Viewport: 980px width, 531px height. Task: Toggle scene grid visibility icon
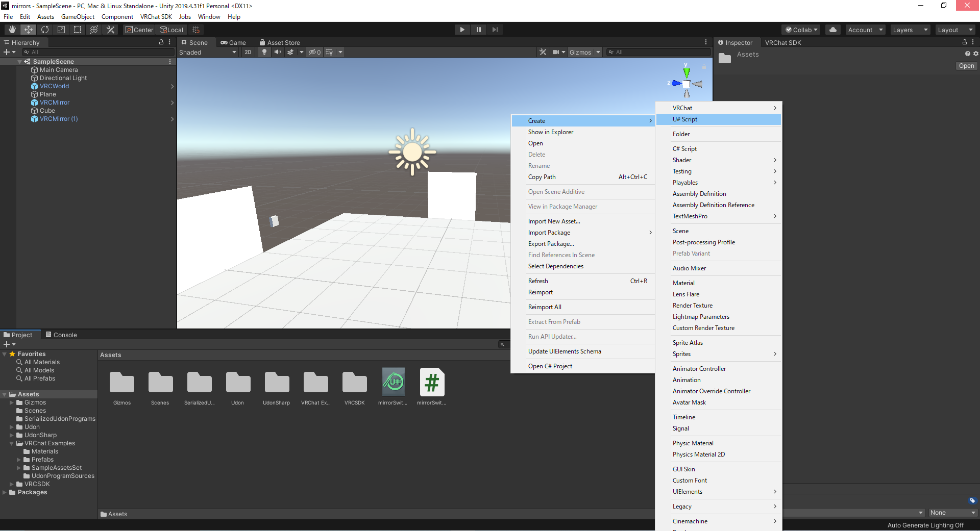tap(329, 52)
